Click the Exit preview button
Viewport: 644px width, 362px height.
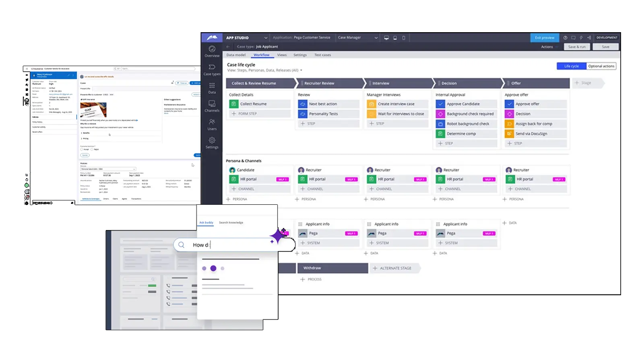coord(544,38)
